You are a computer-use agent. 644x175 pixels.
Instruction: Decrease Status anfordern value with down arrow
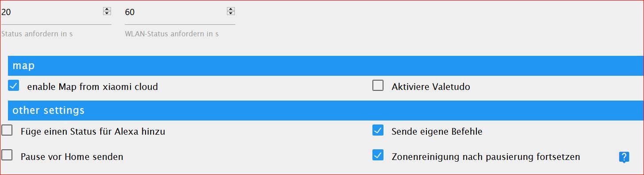107,14
